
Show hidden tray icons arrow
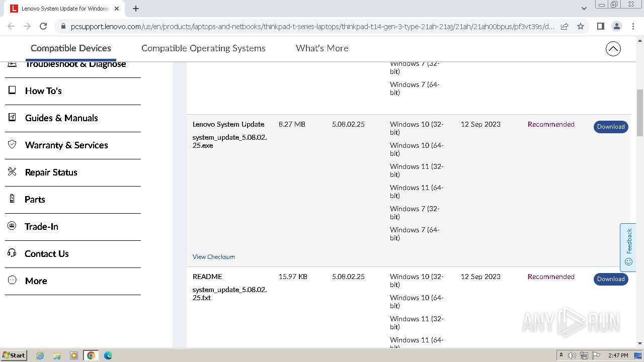[561, 355]
